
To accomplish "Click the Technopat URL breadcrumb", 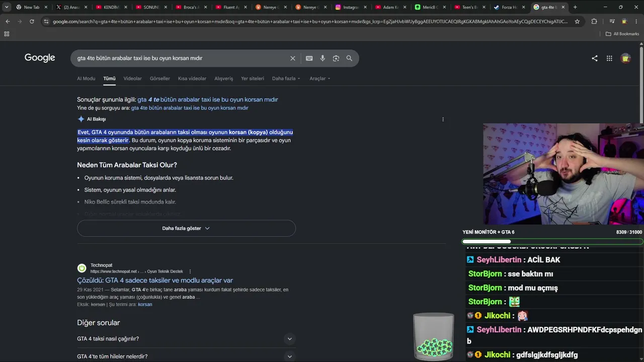I will click(x=137, y=271).
